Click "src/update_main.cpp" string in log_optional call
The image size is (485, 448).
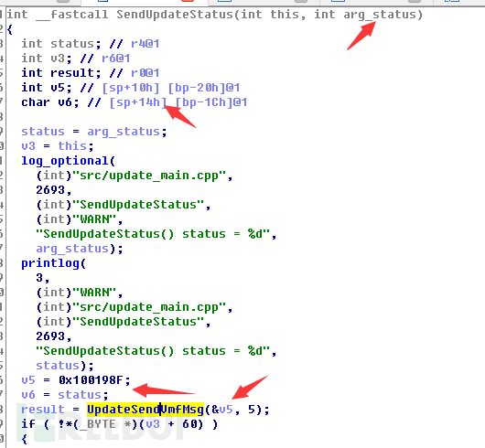point(149,176)
